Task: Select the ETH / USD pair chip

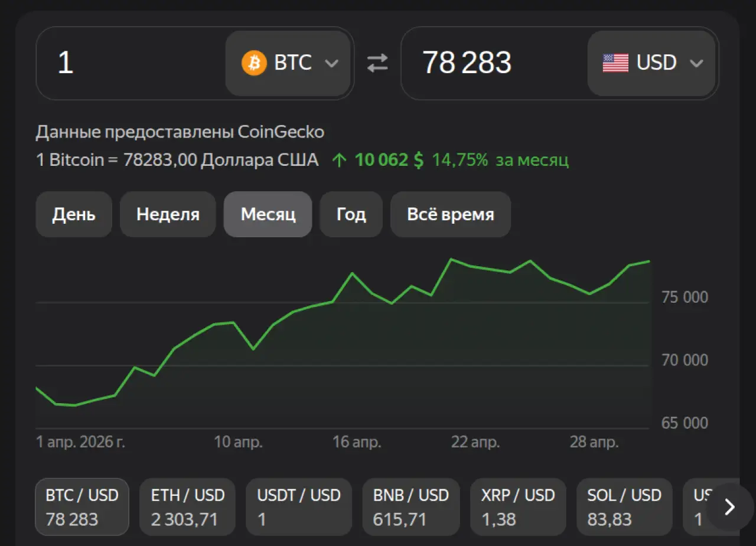Action: click(x=187, y=507)
